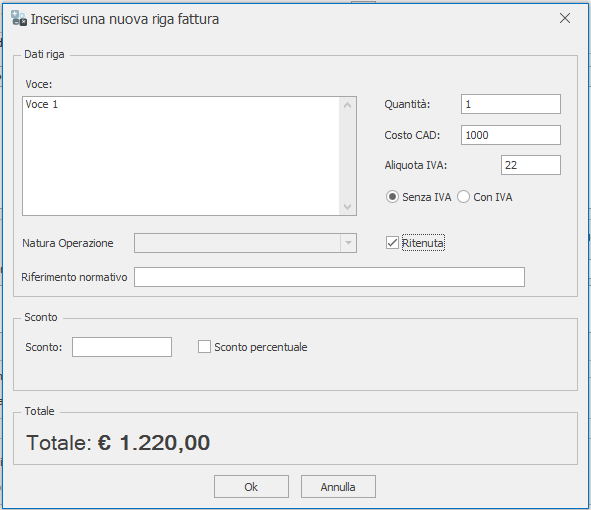Screen dimensions: 591x510
Task: Confirm with the Ok button
Action: pyautogui.click(x=251, y=487)
